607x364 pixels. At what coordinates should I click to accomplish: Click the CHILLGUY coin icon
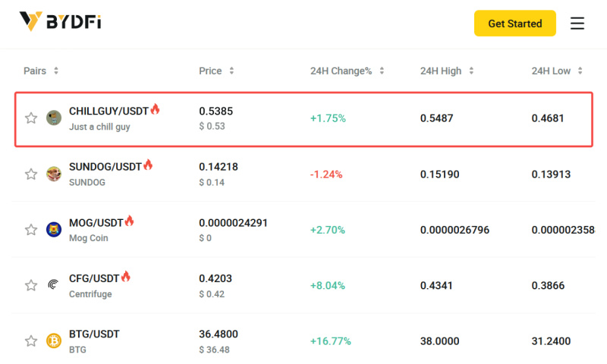(x=54, y=118)
